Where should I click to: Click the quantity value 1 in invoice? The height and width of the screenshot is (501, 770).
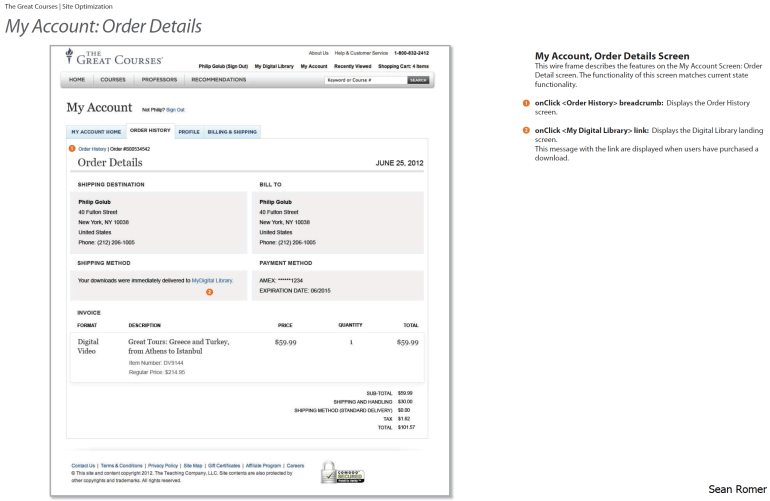(x=351, y=342)
